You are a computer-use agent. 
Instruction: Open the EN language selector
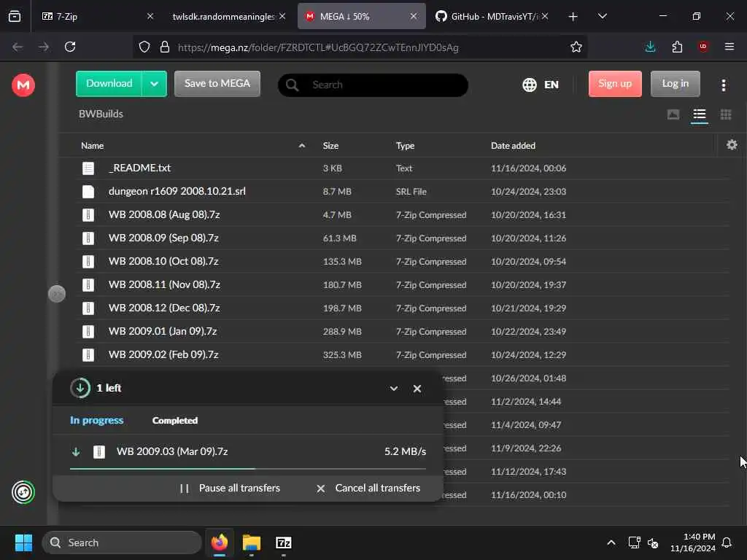coord(541,85)
